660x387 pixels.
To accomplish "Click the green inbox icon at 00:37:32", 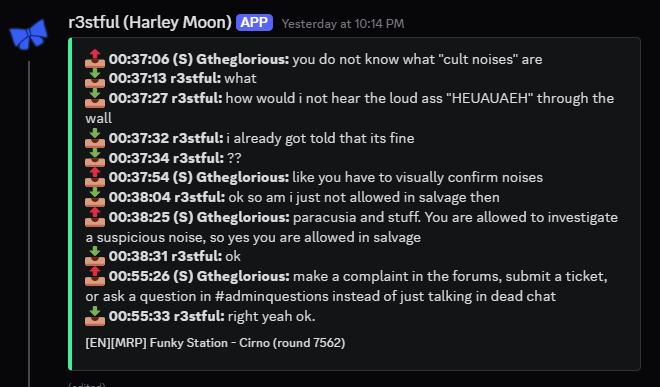I will (x=95, y=138).
